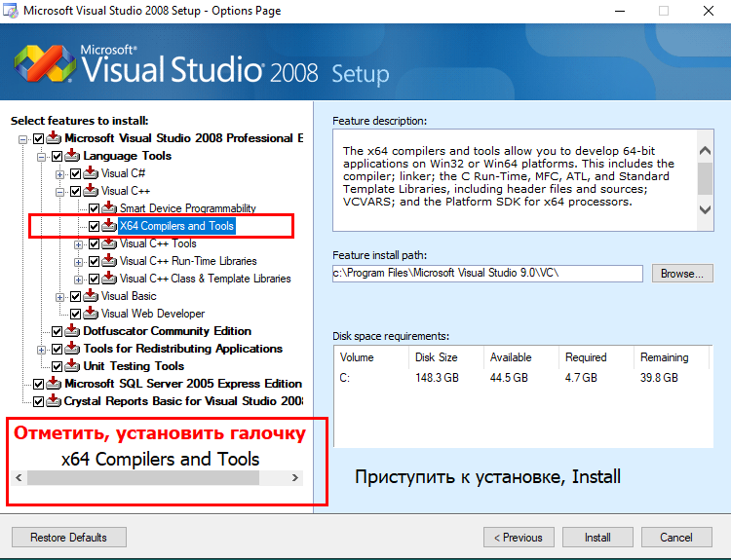The height and width of the screenshot is (560, 731).
Task: Toggle the X64 Compilers and Tools checkbox
Action: click(x=94, y=226)
